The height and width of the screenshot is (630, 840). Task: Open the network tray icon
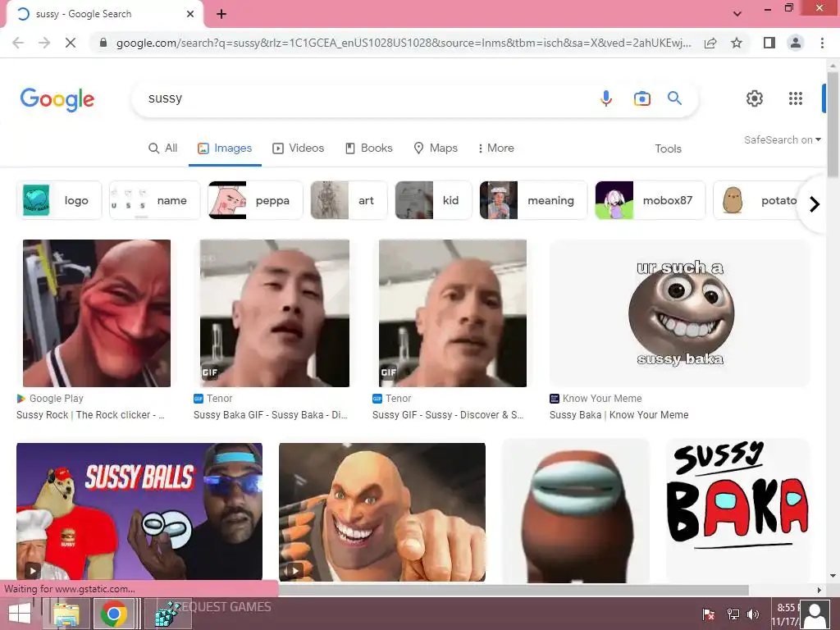tap(733, 614)
